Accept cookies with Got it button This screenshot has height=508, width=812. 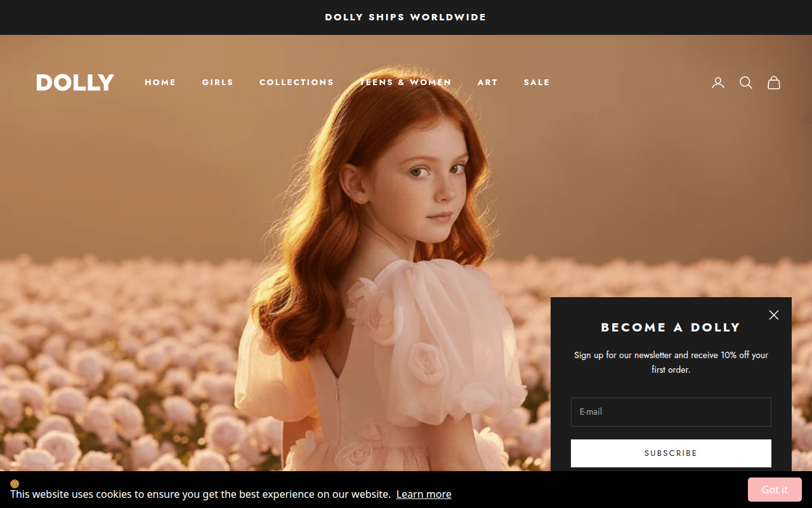pyautogui.click(x=775, y=490)
